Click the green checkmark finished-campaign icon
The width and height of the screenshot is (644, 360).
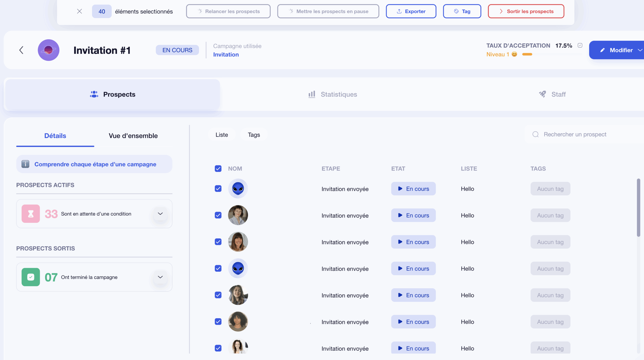(x=31, y=277)
